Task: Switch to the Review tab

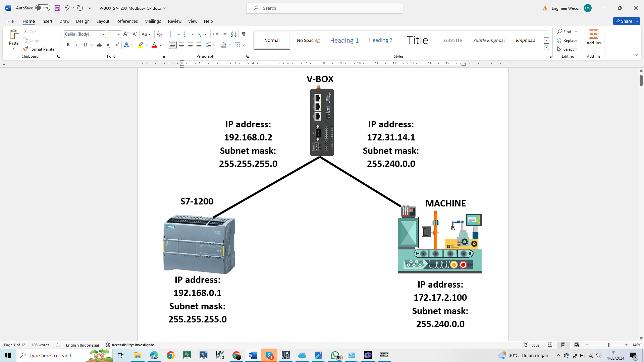Action: (175, 21)
